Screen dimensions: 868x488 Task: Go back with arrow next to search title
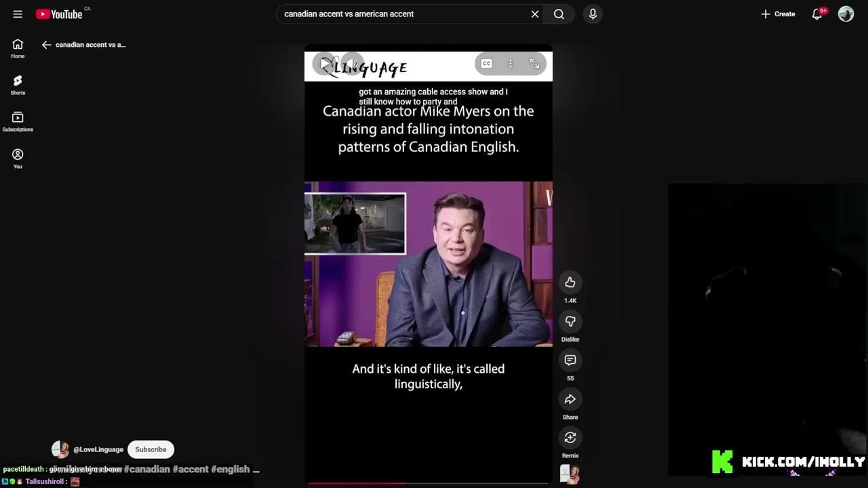click(46, 45)
